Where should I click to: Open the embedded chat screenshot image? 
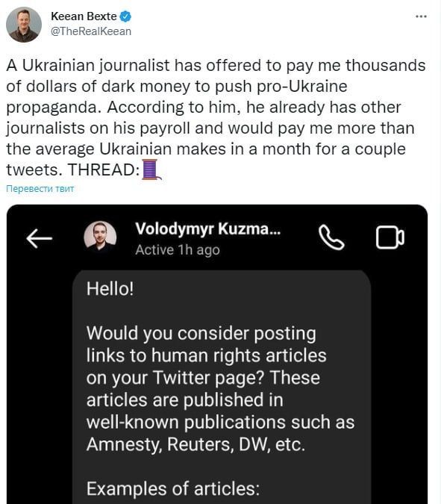point(217,354)
